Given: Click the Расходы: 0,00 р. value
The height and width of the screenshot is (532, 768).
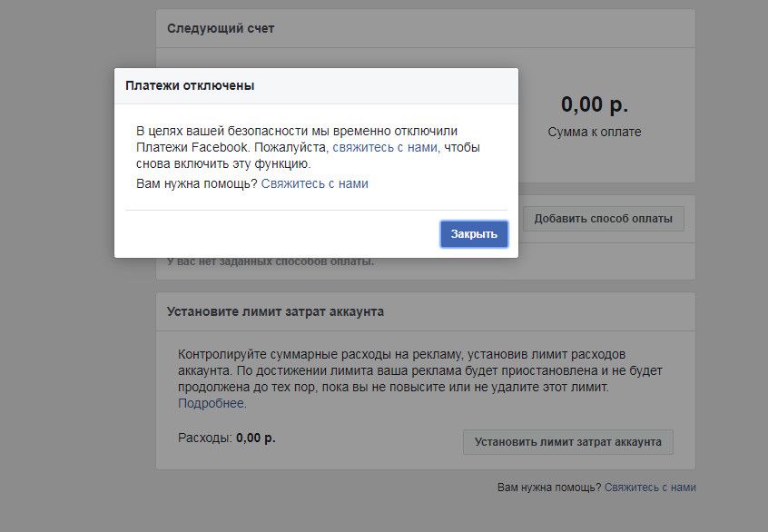Looking at the screenshot, I should (227, 438).
